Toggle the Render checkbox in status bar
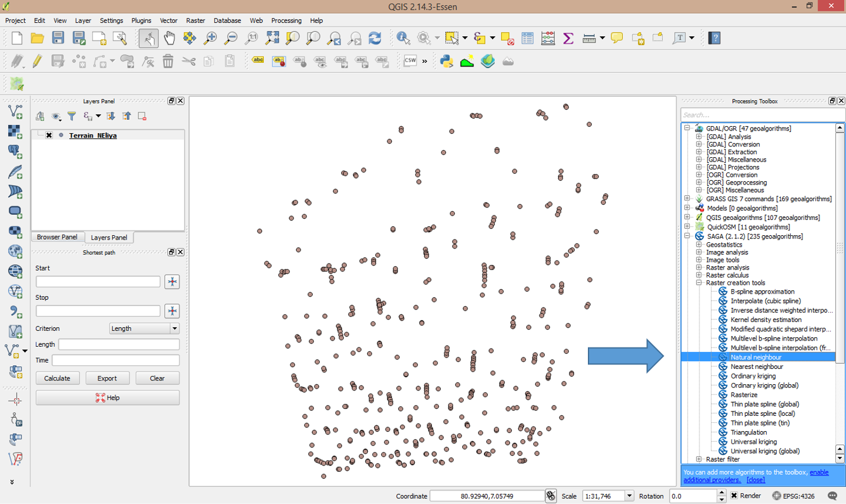 [x=733, y=496]
